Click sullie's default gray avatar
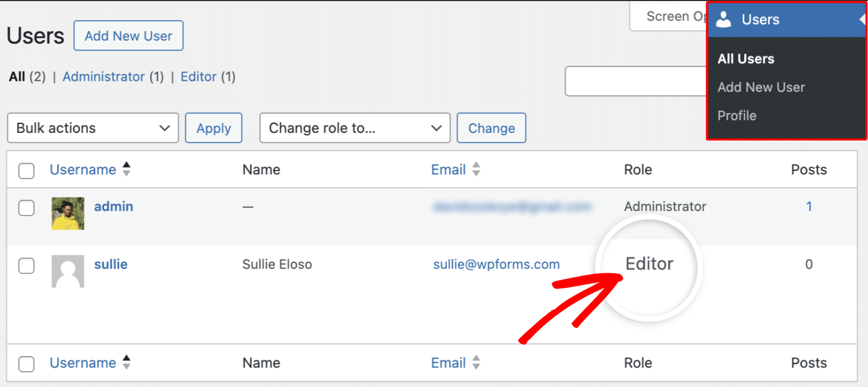 (68, 271)
